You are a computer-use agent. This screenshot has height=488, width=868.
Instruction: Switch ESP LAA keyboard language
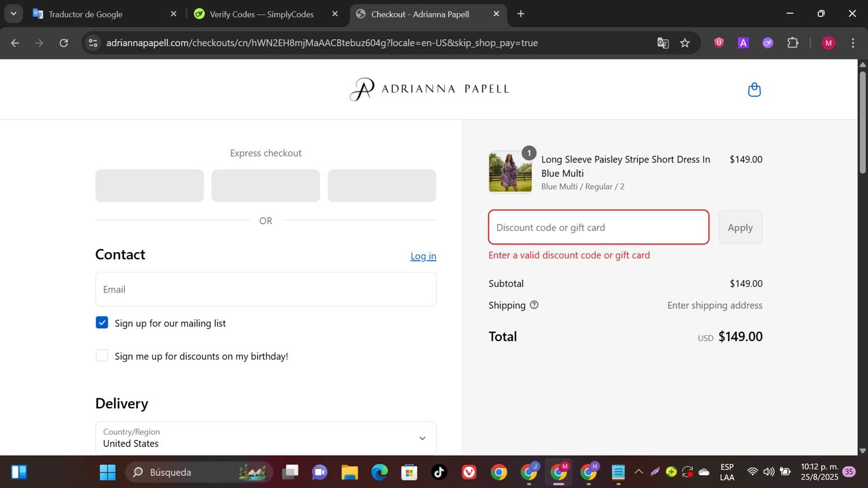(x=727, y=472)
